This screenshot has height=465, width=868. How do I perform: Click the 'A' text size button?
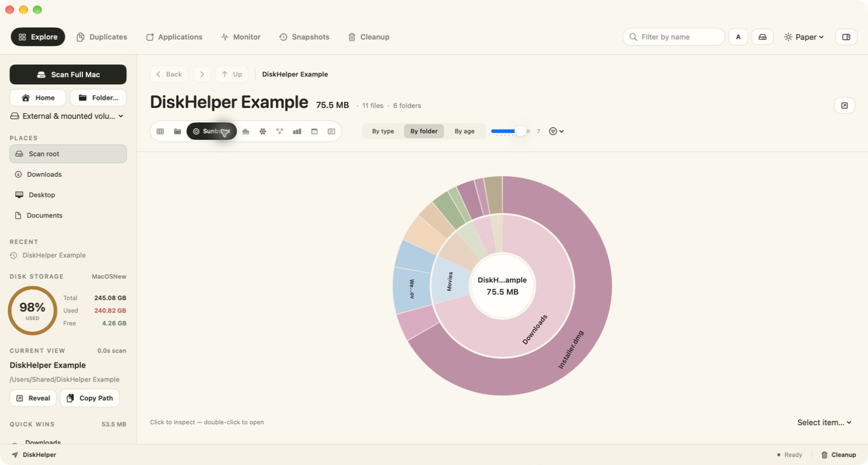tap(738, 37)
